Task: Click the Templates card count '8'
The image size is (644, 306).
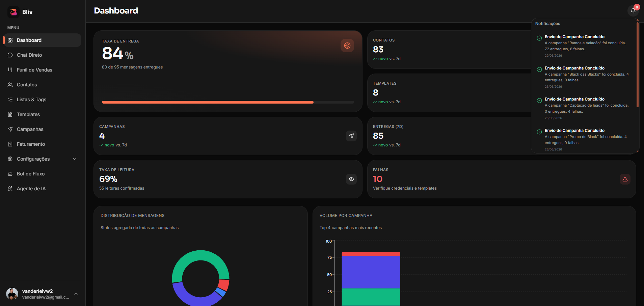Action: click(376, 93)
